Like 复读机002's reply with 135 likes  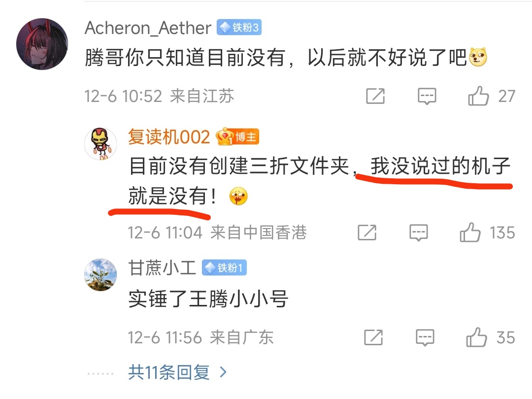[x=470, y=233]
